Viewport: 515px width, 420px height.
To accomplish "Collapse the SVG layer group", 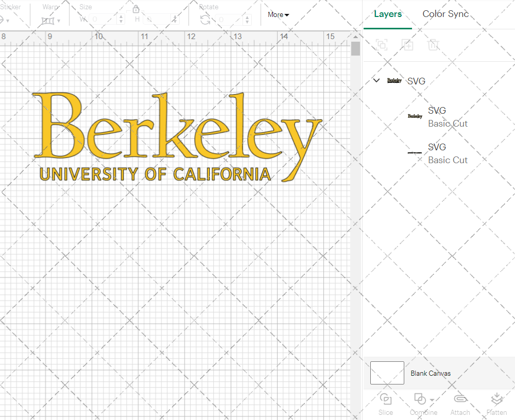I will 376,80.
